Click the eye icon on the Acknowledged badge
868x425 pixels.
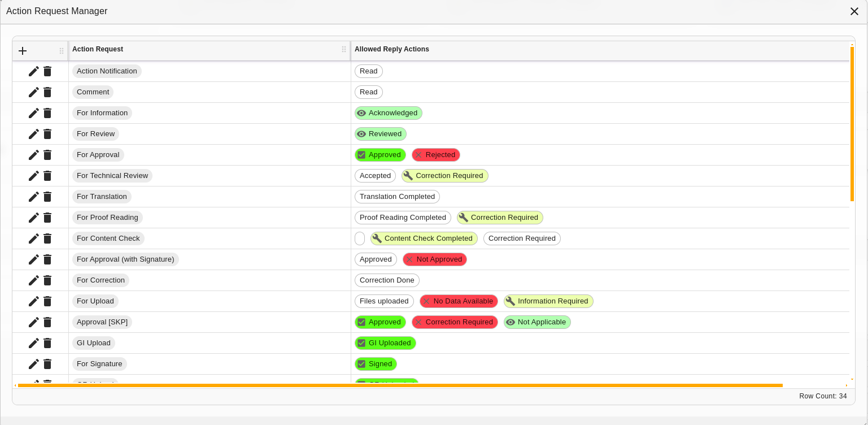pyautogui.click(x=361, y=113)
